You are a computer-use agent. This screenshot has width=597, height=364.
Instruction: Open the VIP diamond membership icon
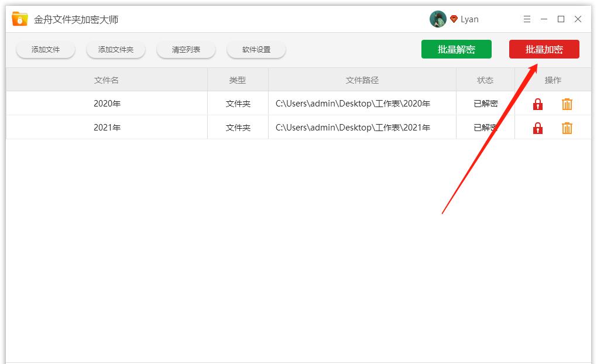point(454,19)
